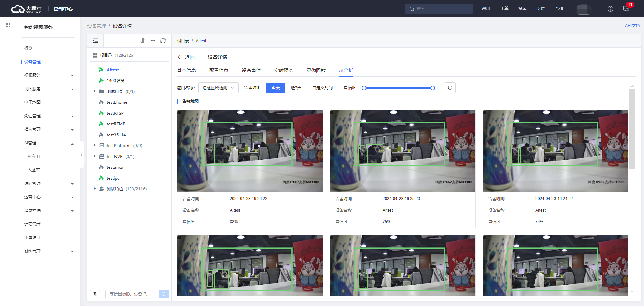
Task: Open the 应用名称 危险区域检测 dropdown
Action: click(x=218, y=88)
